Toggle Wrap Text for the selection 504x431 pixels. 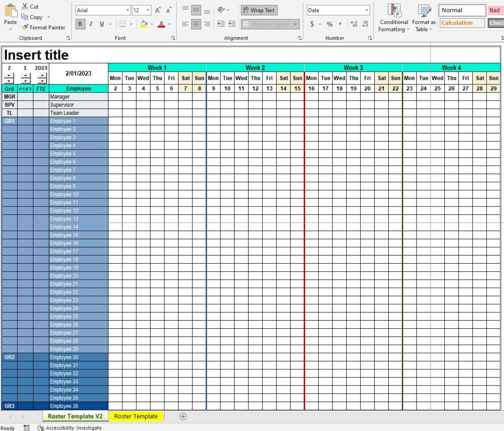259,10
